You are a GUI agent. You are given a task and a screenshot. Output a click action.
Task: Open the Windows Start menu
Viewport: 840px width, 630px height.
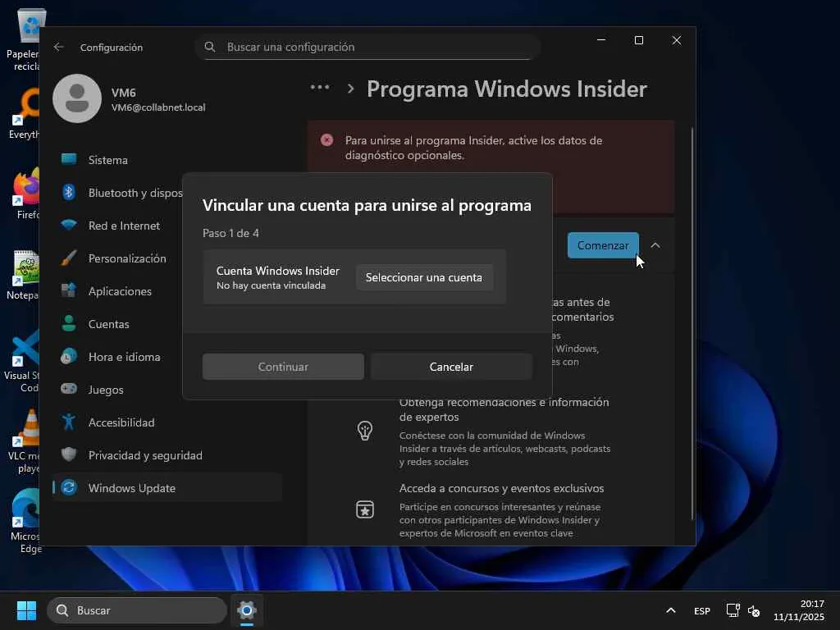click(26, 610)
